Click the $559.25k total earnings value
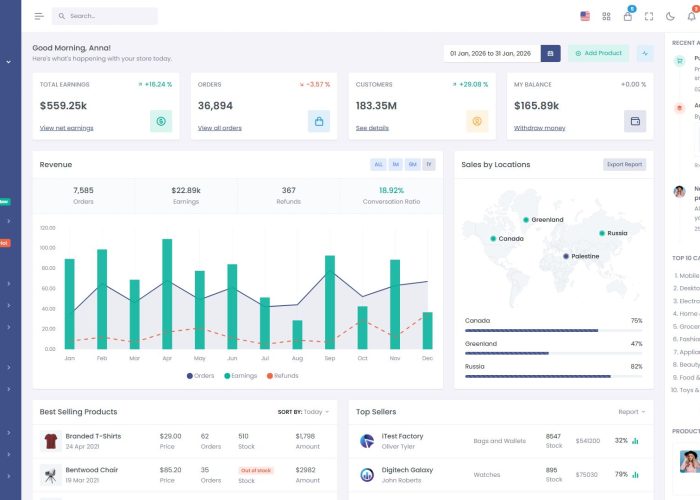This screenshot has width=700, height=500. tap(63, 106)
